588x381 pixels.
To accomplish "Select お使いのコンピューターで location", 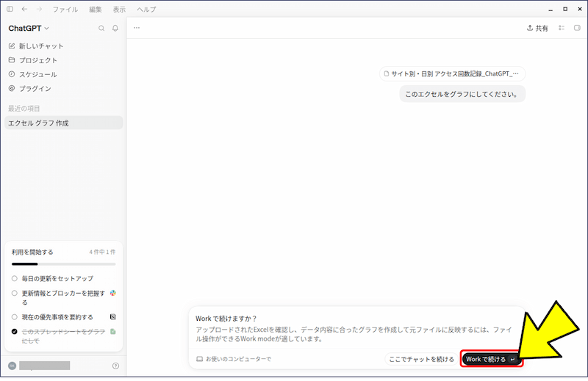I will click(234, 359).
